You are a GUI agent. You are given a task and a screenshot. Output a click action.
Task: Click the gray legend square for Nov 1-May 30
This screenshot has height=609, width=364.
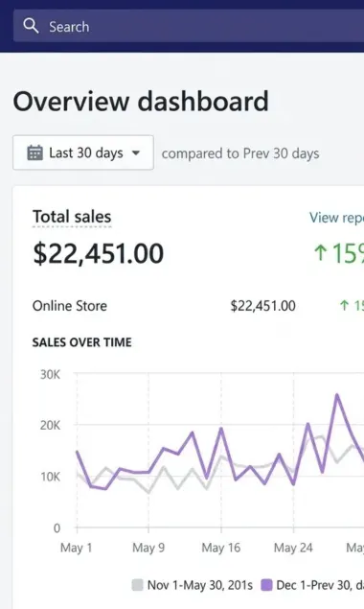click(137, 585)
